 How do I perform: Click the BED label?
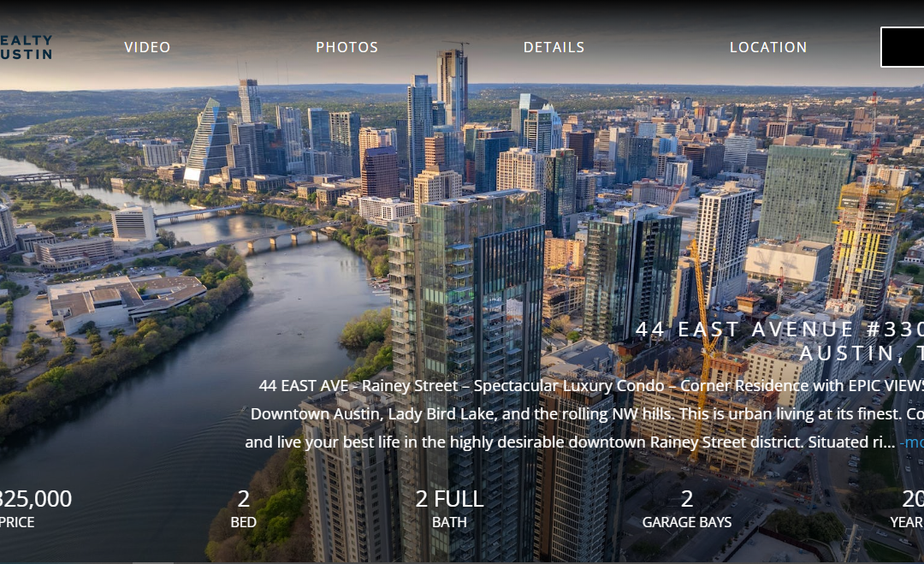(243, 522)
